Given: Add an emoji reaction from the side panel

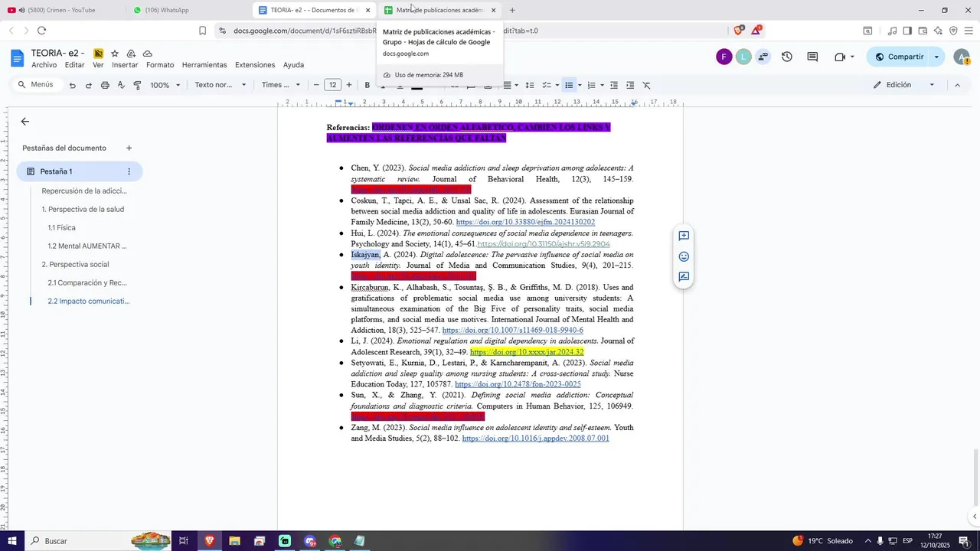Looking at the screenshot, I should (684, 257).
